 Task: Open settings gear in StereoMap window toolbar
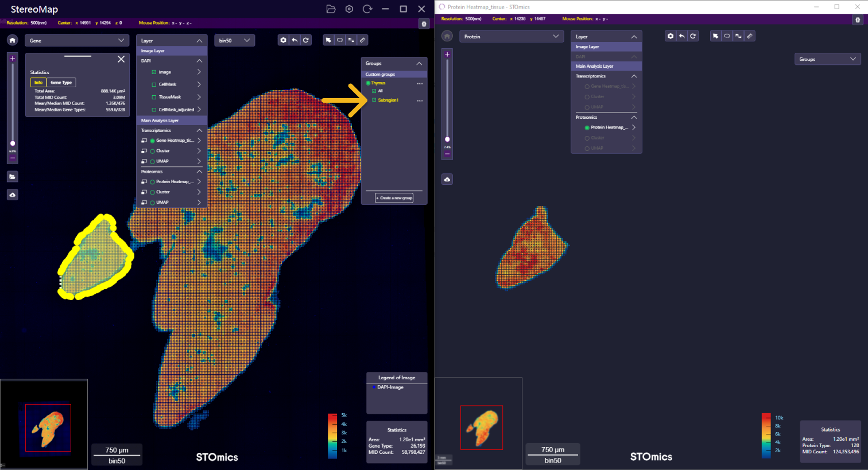click(283, 40)
